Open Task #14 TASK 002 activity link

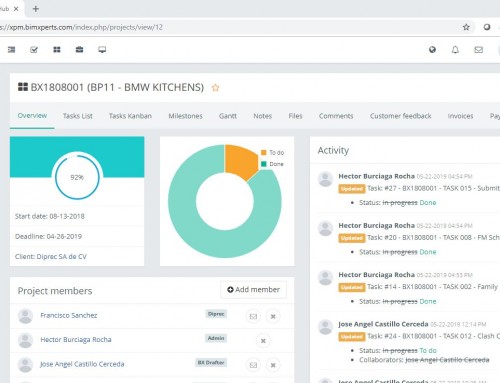pyautogui.click(x=433, y=287)
